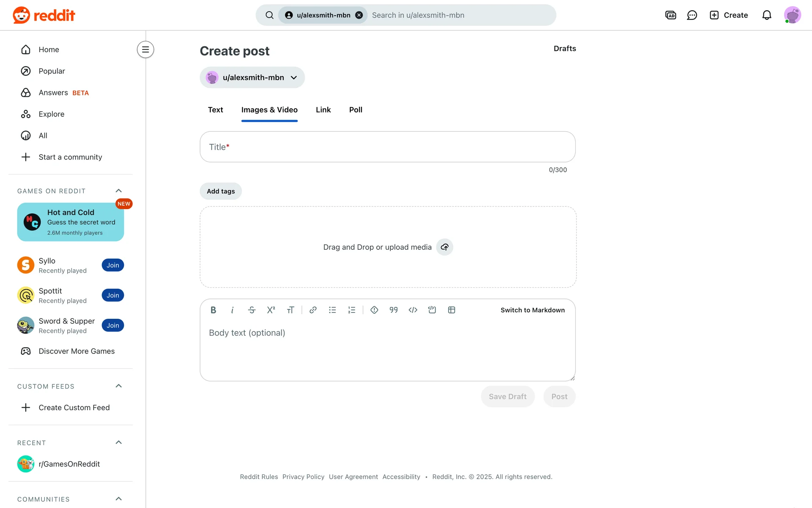Insert a table in the body
The width and height of the screenshot is (812, 508).
452,310
